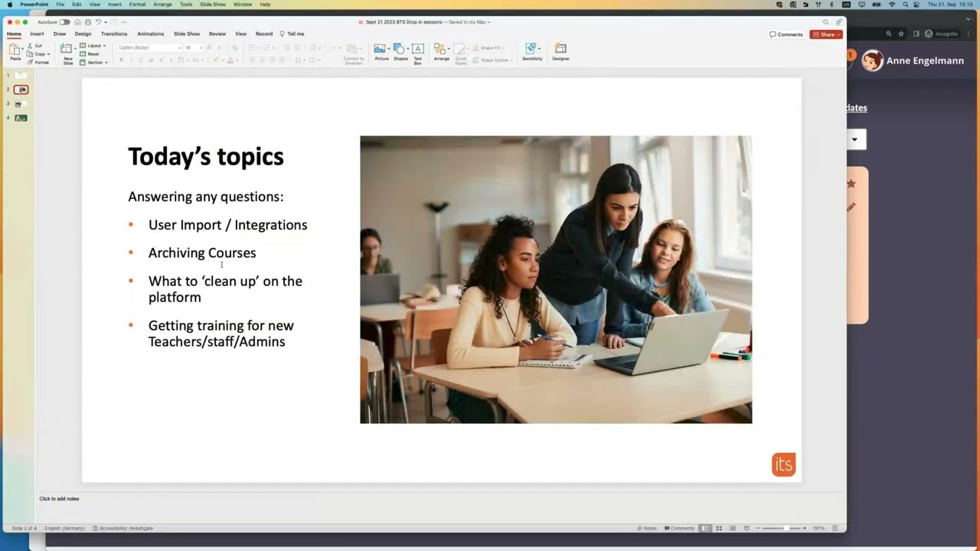Select slide 4 thumbnail in the panel
980x551 pixels.
point(21,118)
